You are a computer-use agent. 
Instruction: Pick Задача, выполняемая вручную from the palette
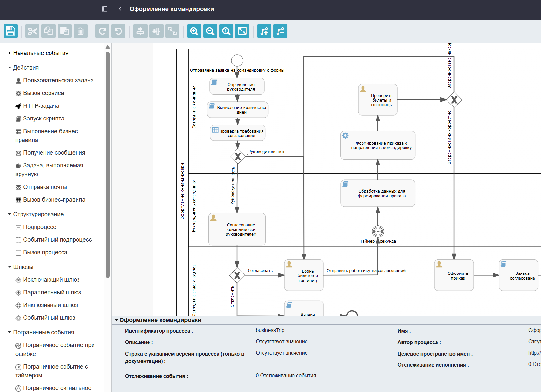(x=50, y=170)
